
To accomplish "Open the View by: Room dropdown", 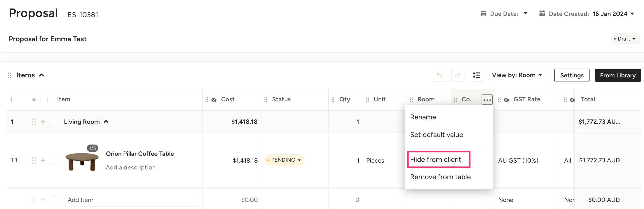I will (518, 75).
